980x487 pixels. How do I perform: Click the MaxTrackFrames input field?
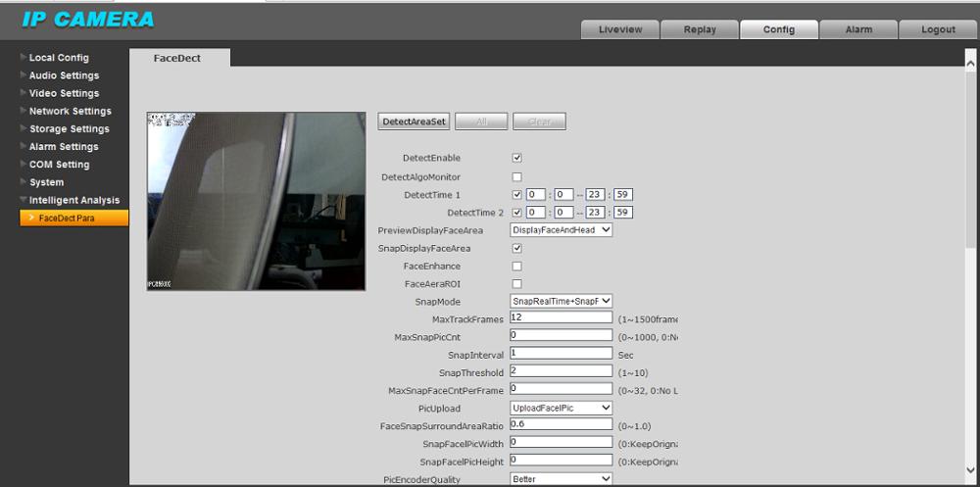point(562,317)
